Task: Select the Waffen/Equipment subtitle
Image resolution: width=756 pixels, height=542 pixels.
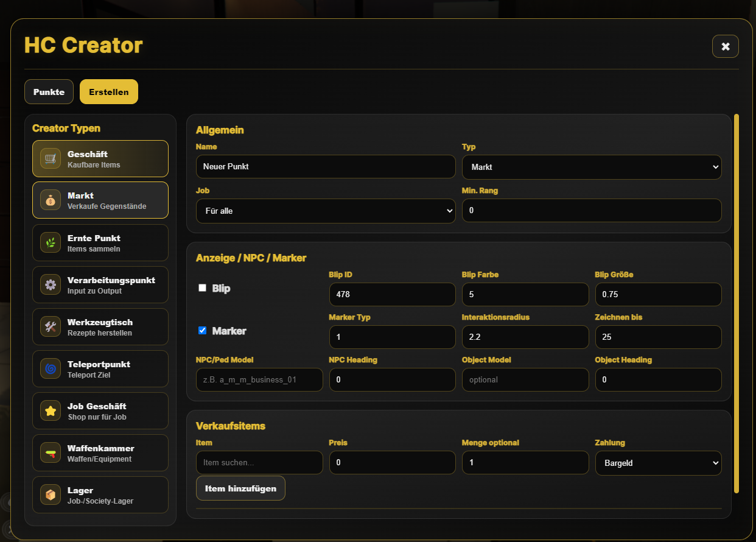Action: (x=99, y=459)
